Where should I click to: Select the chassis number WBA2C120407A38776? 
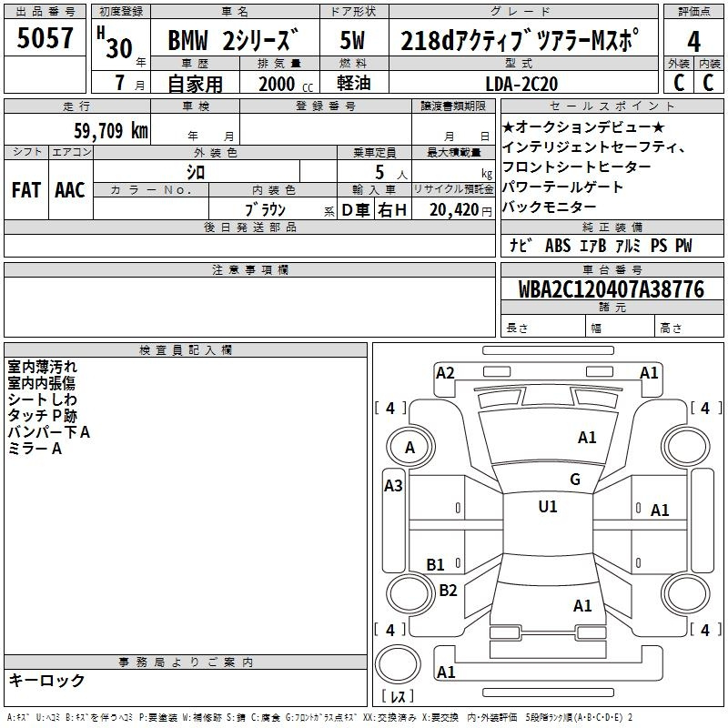(x=611, y=289)
